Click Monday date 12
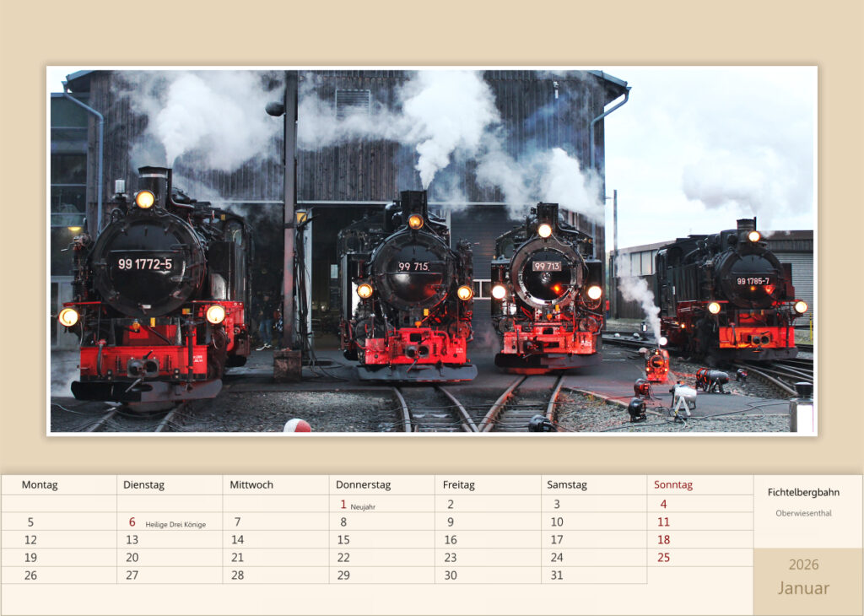 pos(30,540)
